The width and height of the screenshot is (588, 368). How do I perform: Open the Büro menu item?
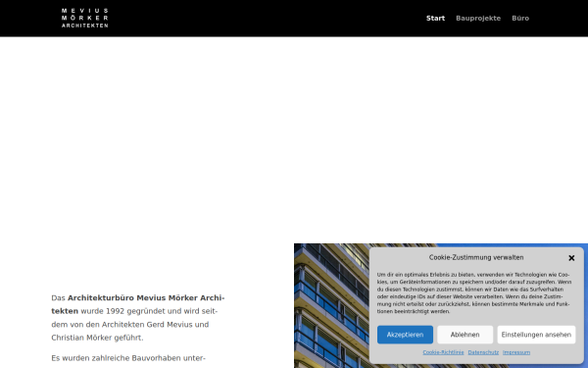520,18
